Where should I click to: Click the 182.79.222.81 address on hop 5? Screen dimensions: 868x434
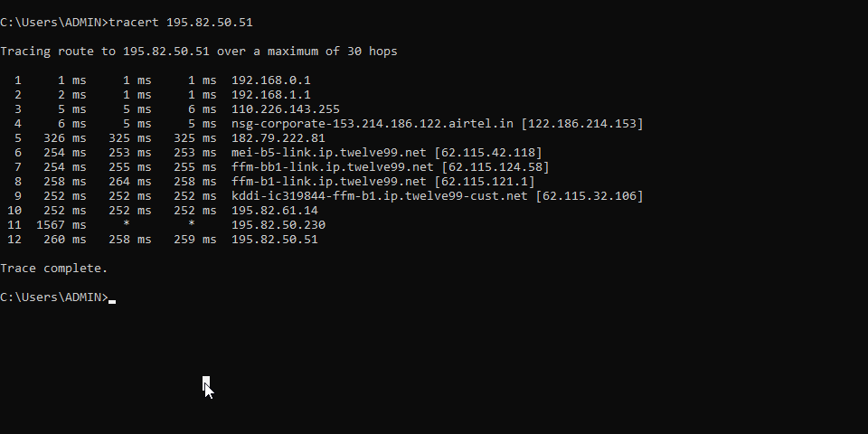[x=278, y=137]
